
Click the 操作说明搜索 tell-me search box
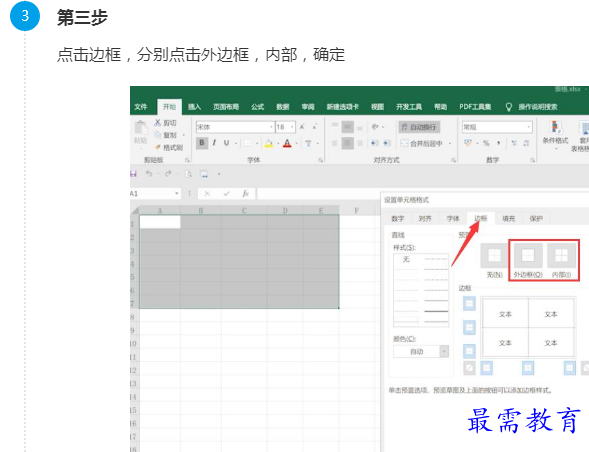click(x=538, y=107)
